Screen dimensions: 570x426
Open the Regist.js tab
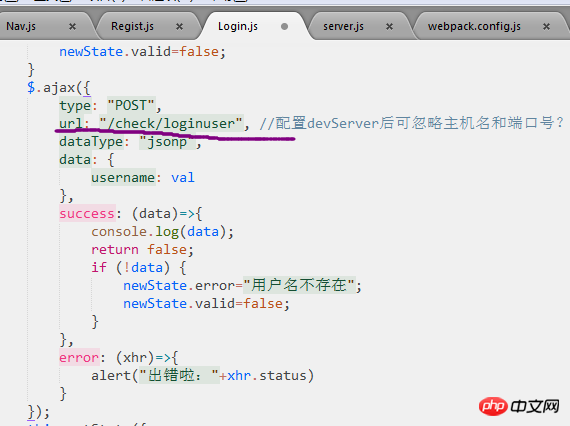coord(132,27)
